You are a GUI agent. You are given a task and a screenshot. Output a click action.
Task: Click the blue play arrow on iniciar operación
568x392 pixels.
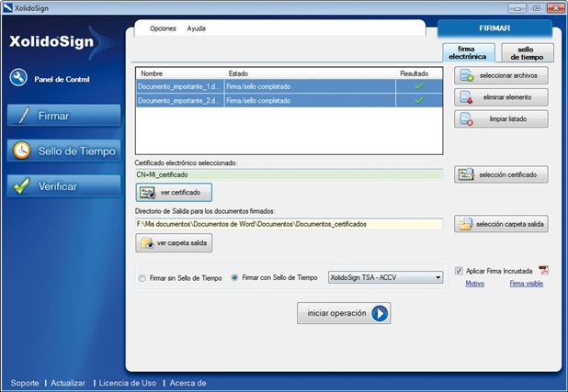[380, 313]
